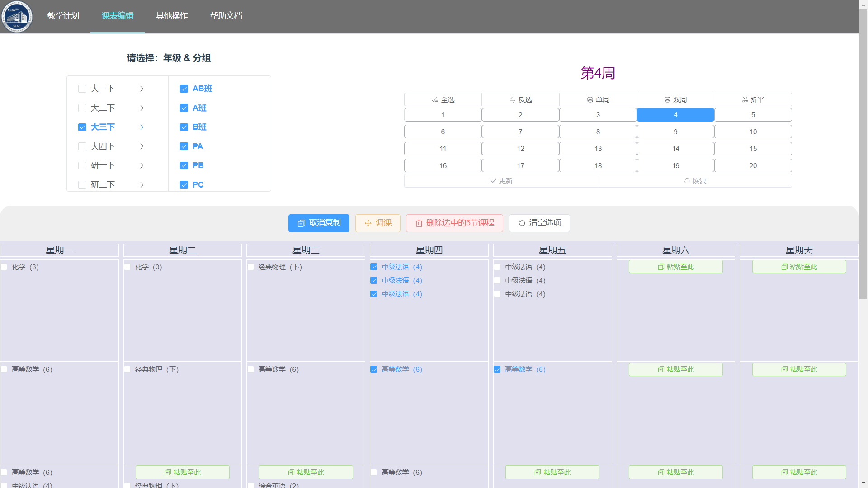This screenshot has width=868, height=488.
Task: Open the 其他操作 menu
Action: point(172,16)
